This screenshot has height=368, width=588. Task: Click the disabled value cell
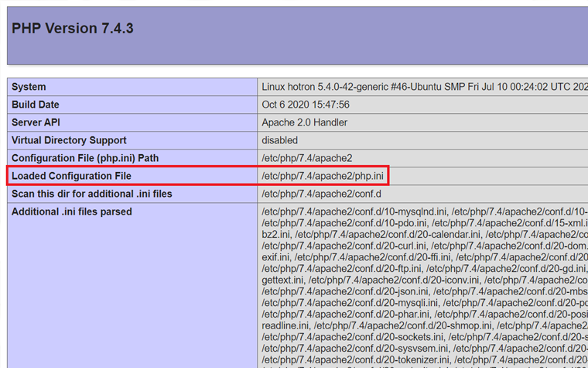[x=279, y=140]
